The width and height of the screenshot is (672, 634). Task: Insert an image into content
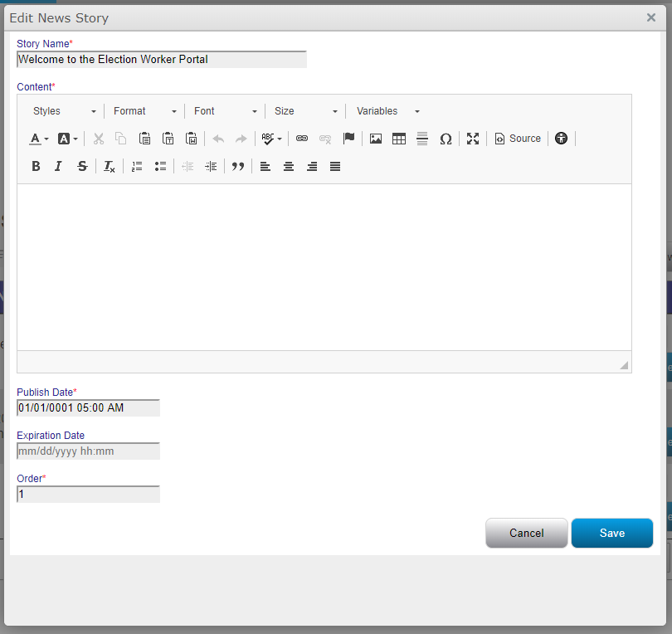[376, 139]
